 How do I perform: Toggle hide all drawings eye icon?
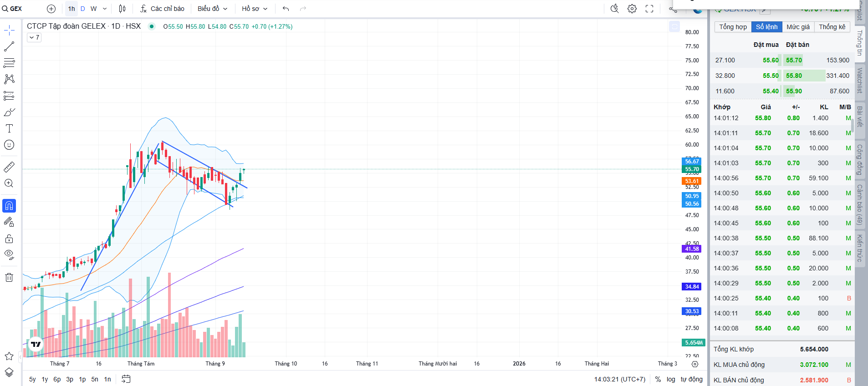9,254
